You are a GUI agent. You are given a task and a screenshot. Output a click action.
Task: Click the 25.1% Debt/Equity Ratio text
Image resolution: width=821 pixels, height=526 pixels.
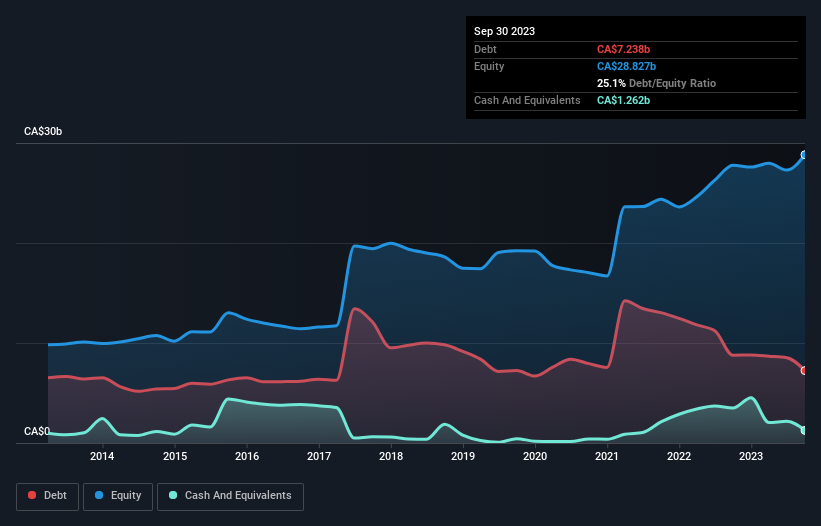[656, 83]
